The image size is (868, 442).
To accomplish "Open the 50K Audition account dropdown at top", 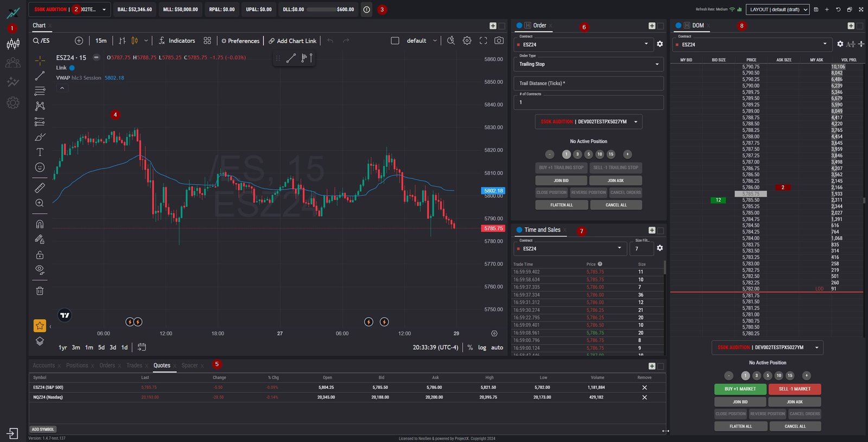I will 69,9.
